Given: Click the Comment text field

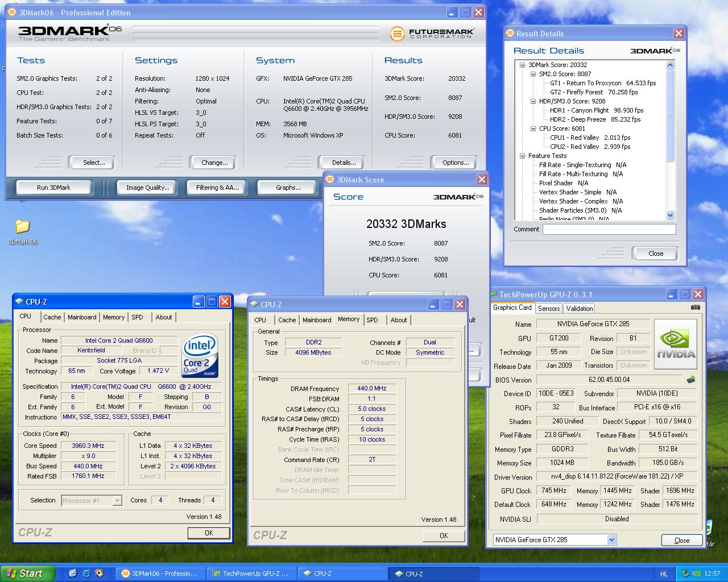Looking at the screenshot, I should pyautogui.click(x=609, y=229).
